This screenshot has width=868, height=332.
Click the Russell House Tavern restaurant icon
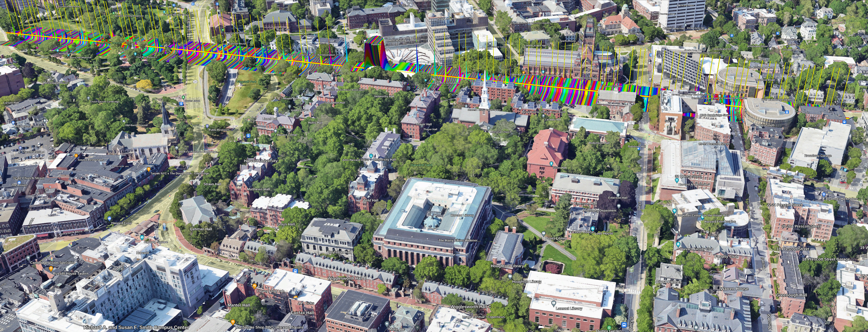tap(51, 269)
